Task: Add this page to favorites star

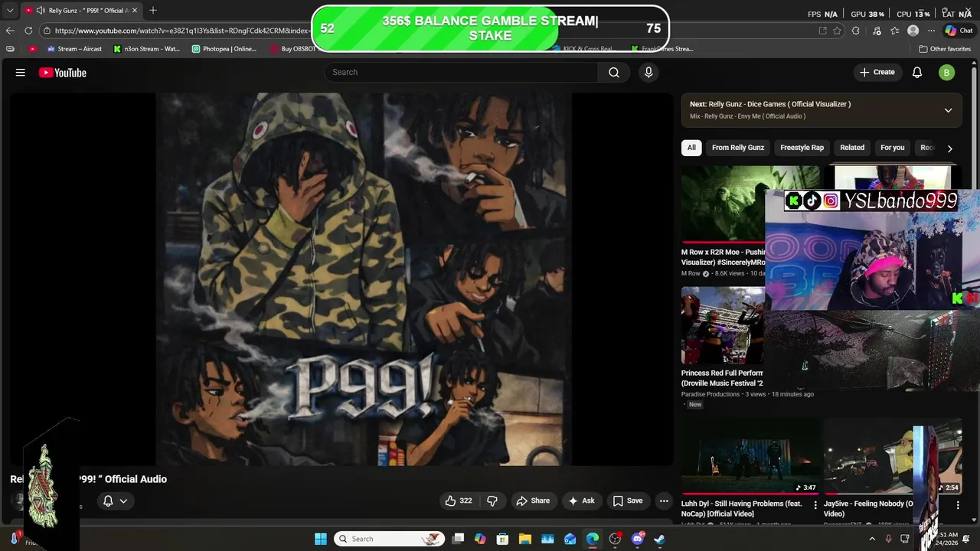Action: (x=837, y=31)
